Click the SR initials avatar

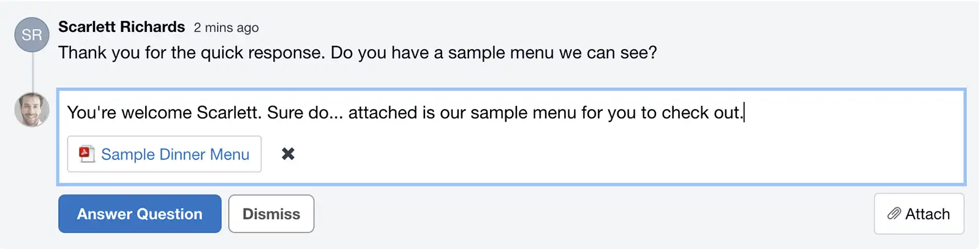pos(32,34)
